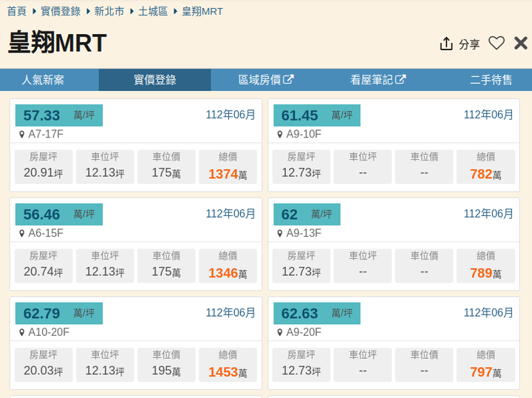Click the 62.63 萬/坪 price badge
532x398 pixels.
pyautogui.click(x=317, y=313)
